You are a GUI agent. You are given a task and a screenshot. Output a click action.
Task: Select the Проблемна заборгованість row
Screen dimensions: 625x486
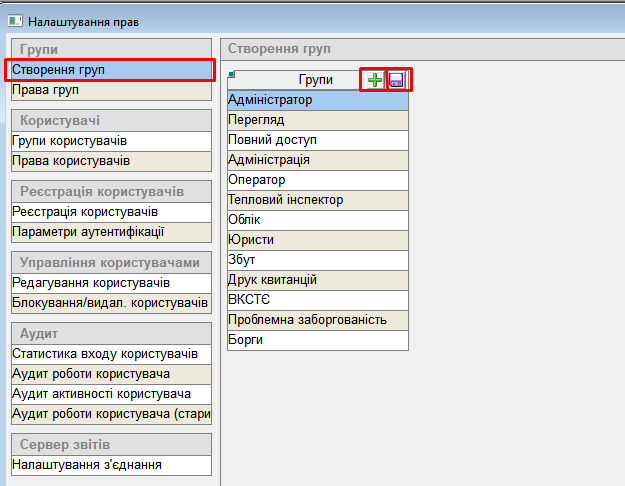[x=318, y=320]
